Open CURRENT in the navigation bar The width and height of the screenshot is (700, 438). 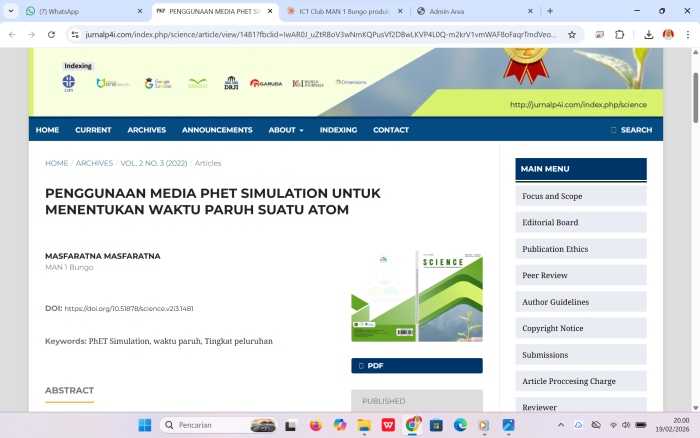coord(93,130)
